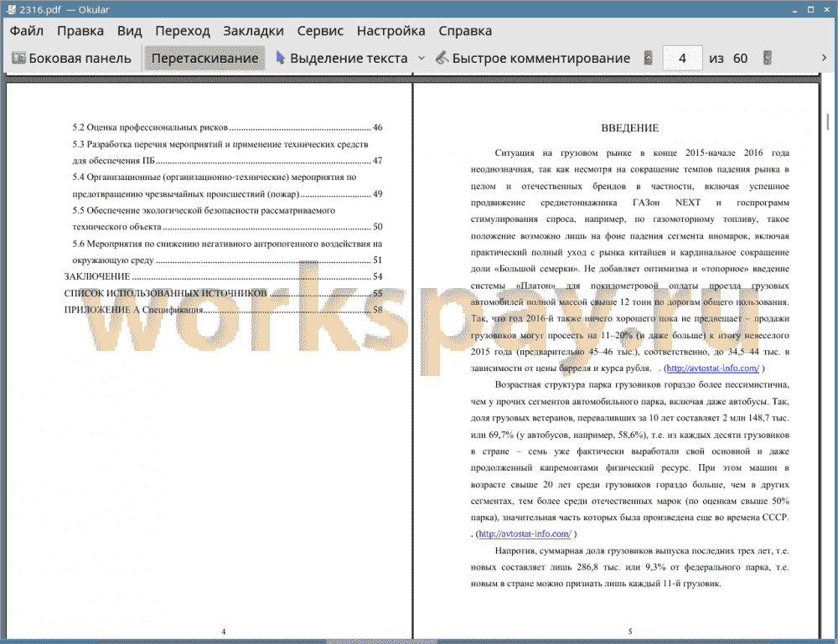Open the Настройка menu
838x644 pixels.
391,31
